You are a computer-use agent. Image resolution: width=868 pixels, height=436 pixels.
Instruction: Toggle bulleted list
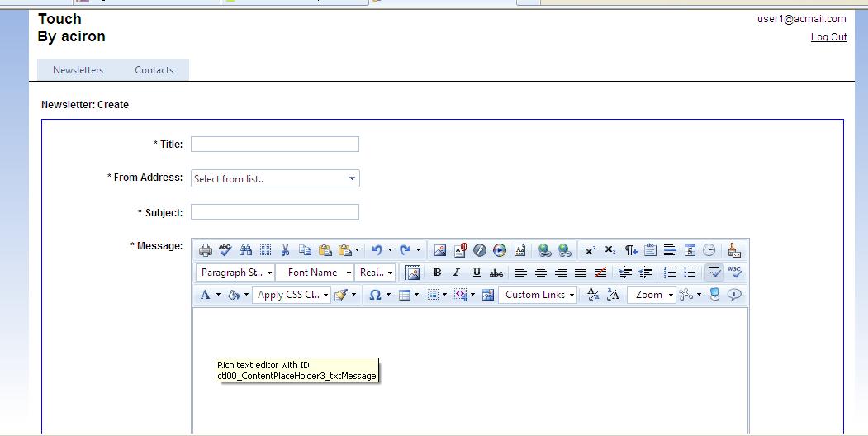pos(689,272)
